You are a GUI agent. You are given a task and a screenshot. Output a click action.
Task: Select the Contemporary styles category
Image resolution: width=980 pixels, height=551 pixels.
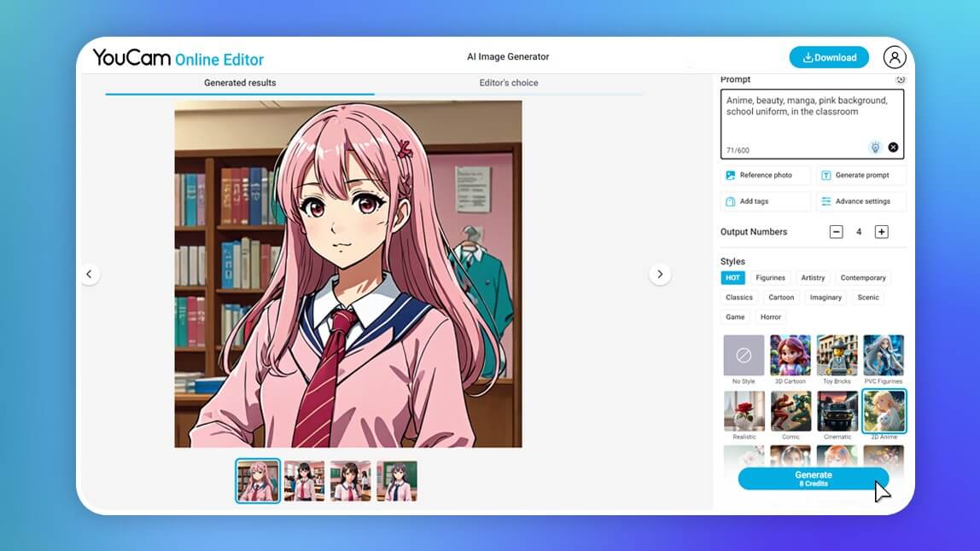pyautogui.click(x=862, y=278)
